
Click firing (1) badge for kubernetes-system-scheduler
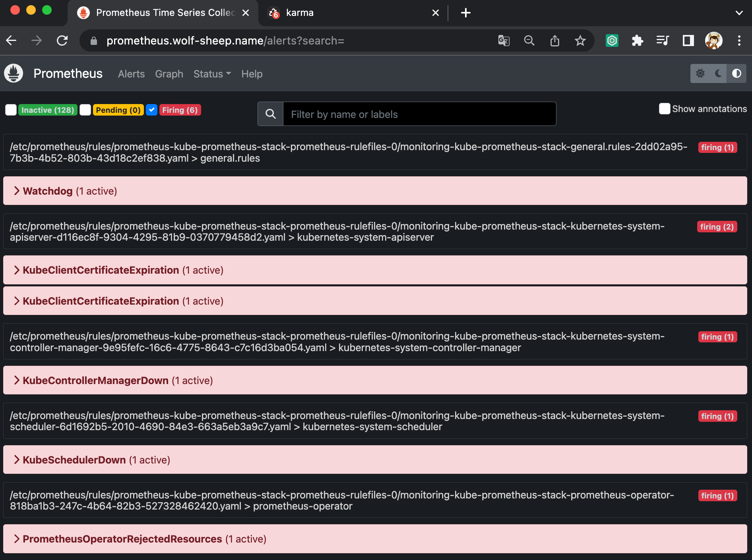tap(717, 416)
